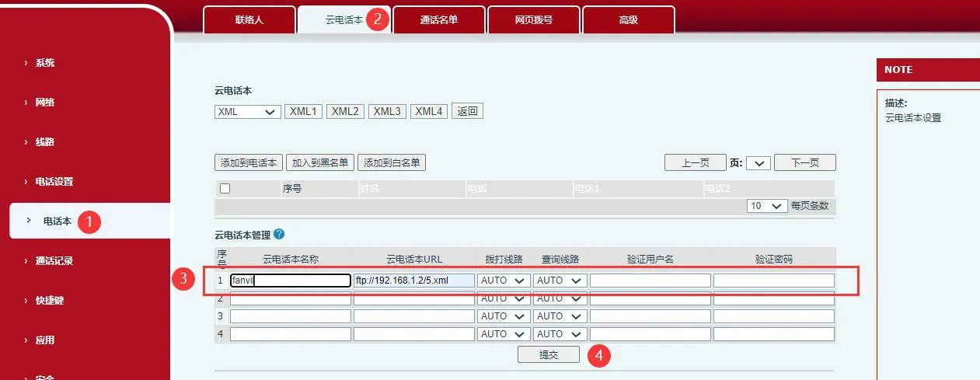Tick the select-all checkbox in table header
980x380 pixels.
225,188
